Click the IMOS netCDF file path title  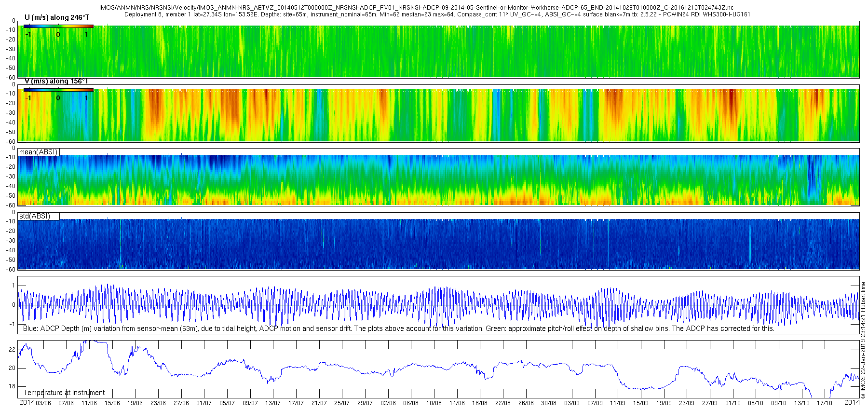point(417,8)
